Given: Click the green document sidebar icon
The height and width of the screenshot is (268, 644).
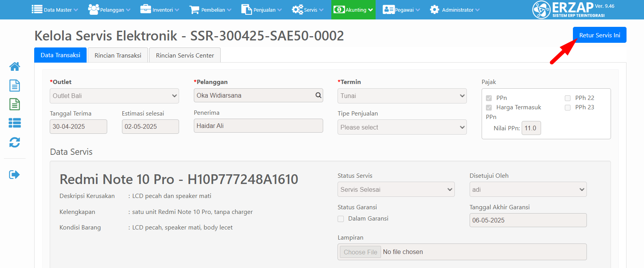Looking at the screenshot, I should [x=15, y=104].
